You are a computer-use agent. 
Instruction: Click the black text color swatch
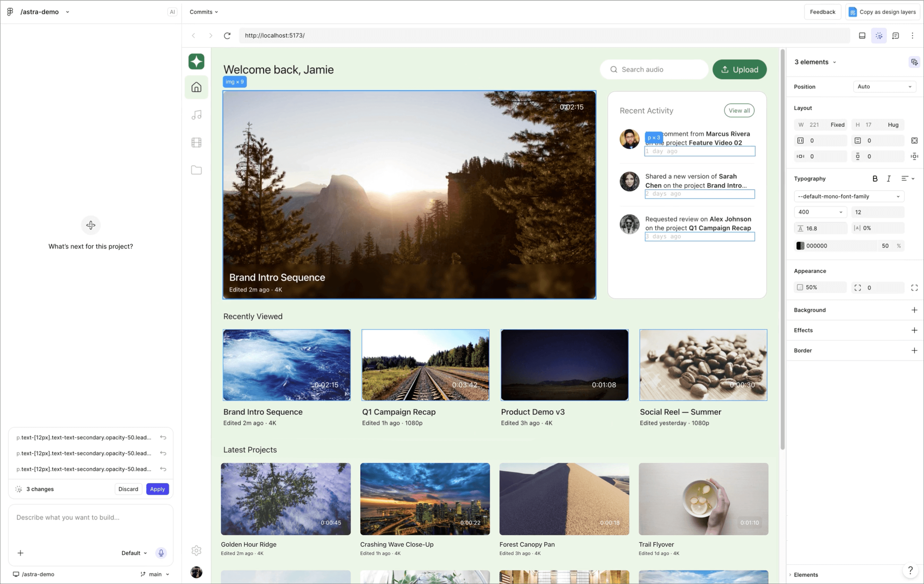800,246
